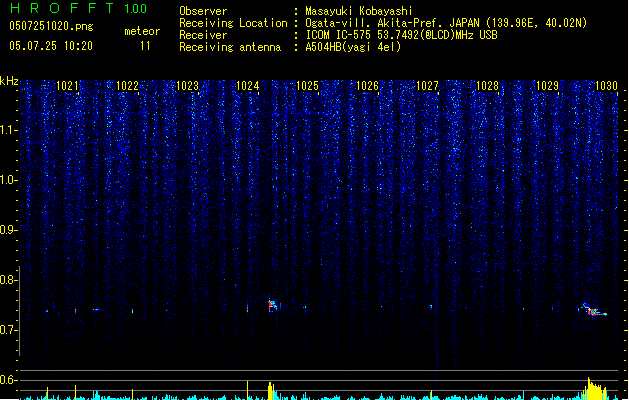This screenshot has height=400, width=629.
Task: Click the Receiver label
Action: (203, 35)
